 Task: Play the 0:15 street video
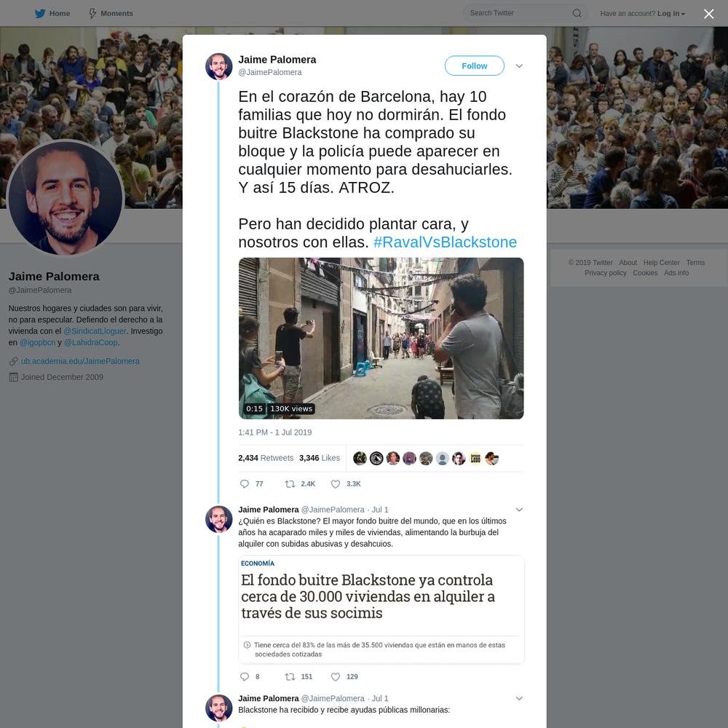point(381,338)
